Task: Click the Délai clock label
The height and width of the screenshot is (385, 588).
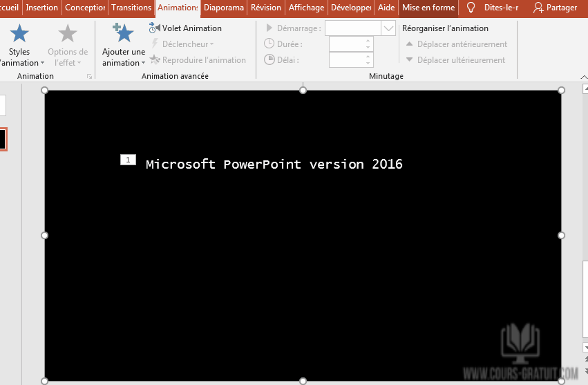Action: (x=282, y=60)
